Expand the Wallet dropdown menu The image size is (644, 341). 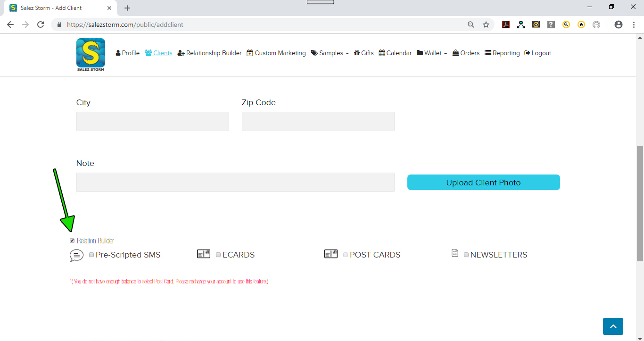coord(432,53)
